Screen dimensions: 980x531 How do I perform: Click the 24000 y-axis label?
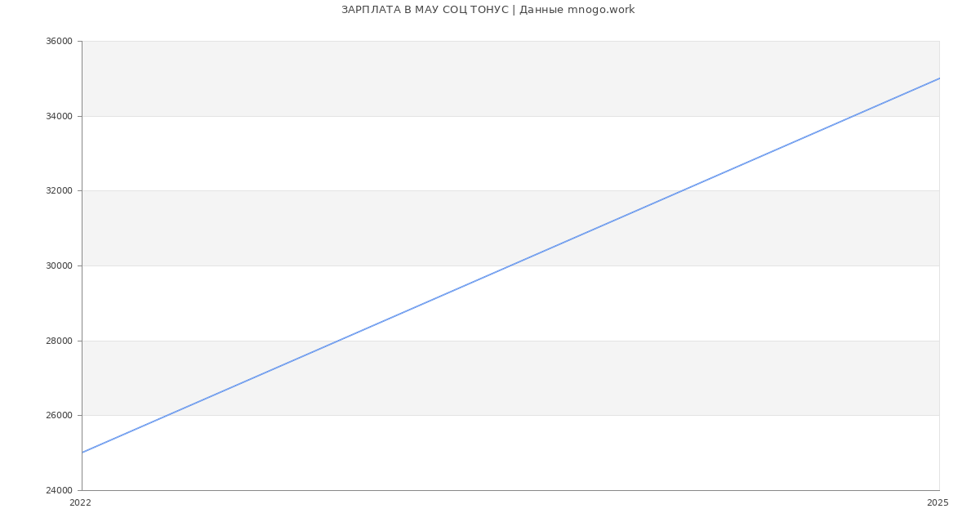pos(60,490)
